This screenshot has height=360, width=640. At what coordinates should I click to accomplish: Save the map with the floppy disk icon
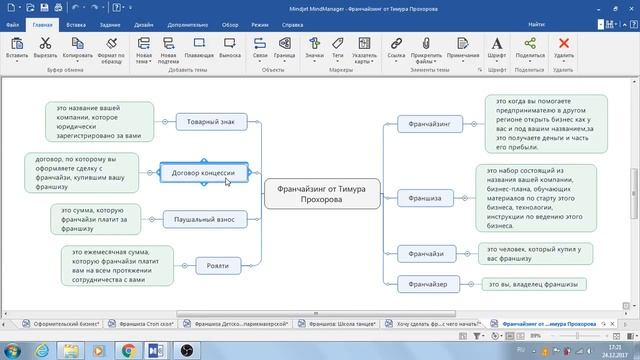coord(44,7)
